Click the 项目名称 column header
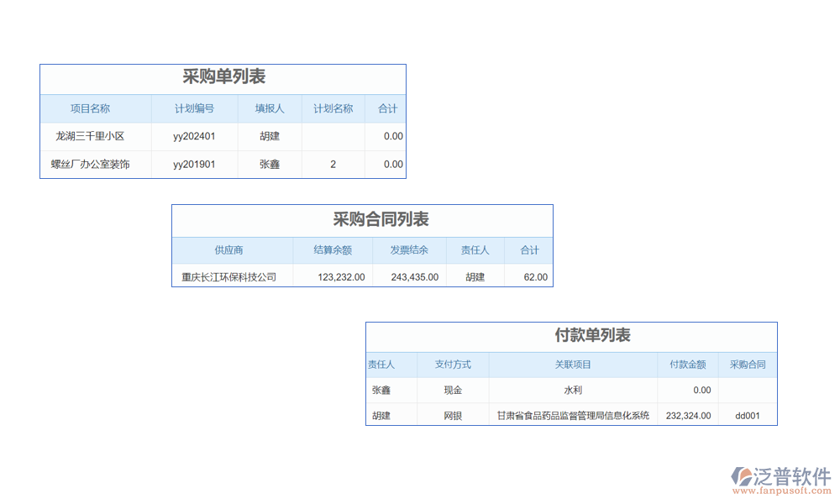Viewport: 840px width, 504px height. click(x=90, y=108)
